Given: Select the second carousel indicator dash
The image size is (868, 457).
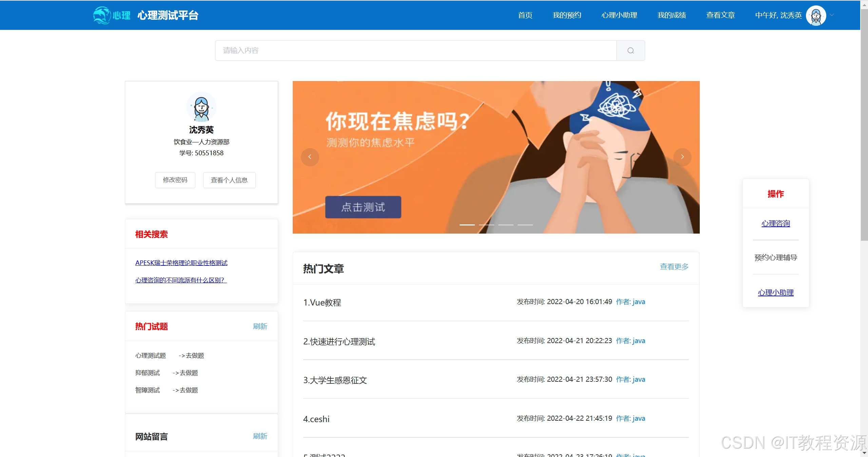Looking at the screenshot, I should [x=486, y=225].
